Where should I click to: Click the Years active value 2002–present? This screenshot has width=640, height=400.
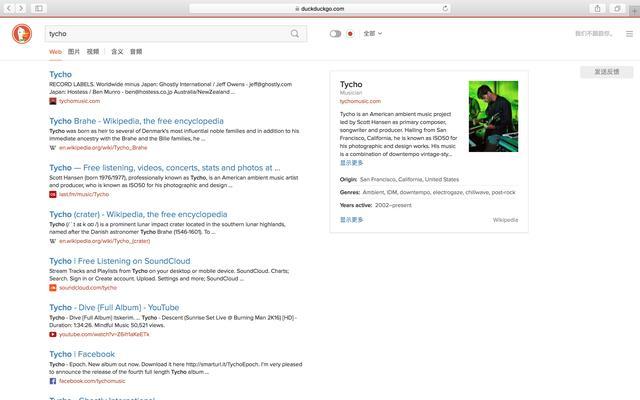click(x=393, y=205)
